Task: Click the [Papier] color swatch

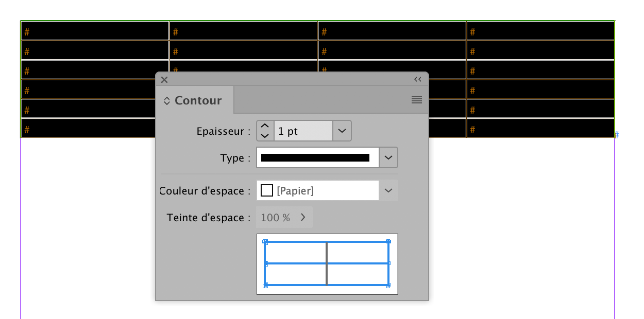Action: [266, 190]
